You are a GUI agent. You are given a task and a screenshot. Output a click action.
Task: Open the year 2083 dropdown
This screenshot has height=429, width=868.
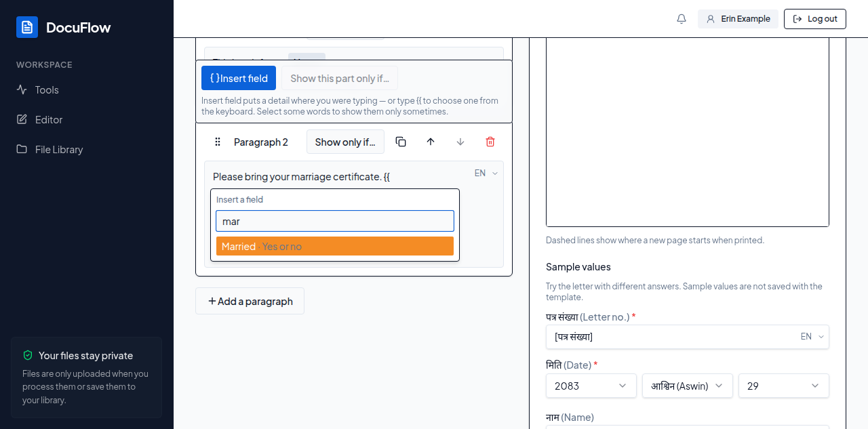[591, 386]
